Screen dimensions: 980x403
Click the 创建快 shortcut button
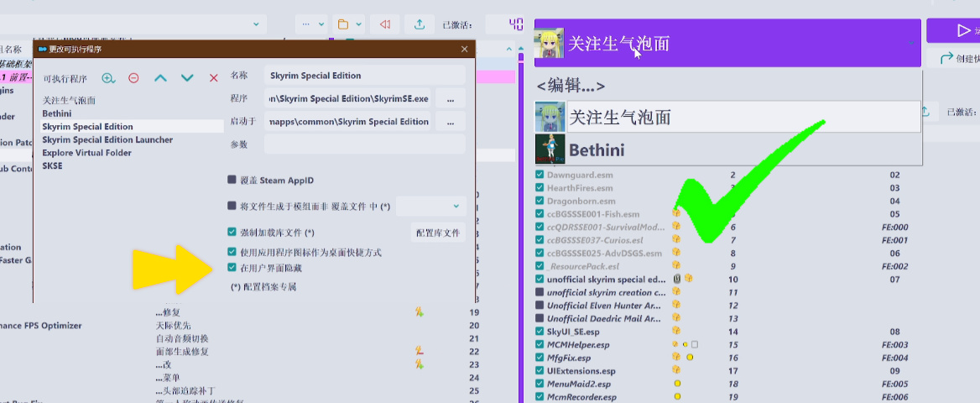(954, 59)
